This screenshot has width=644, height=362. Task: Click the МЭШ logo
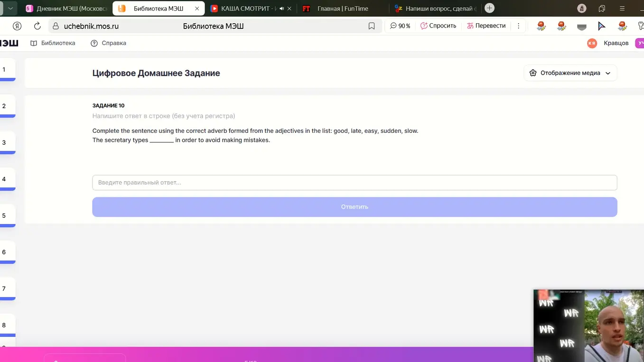pos(9,43)
